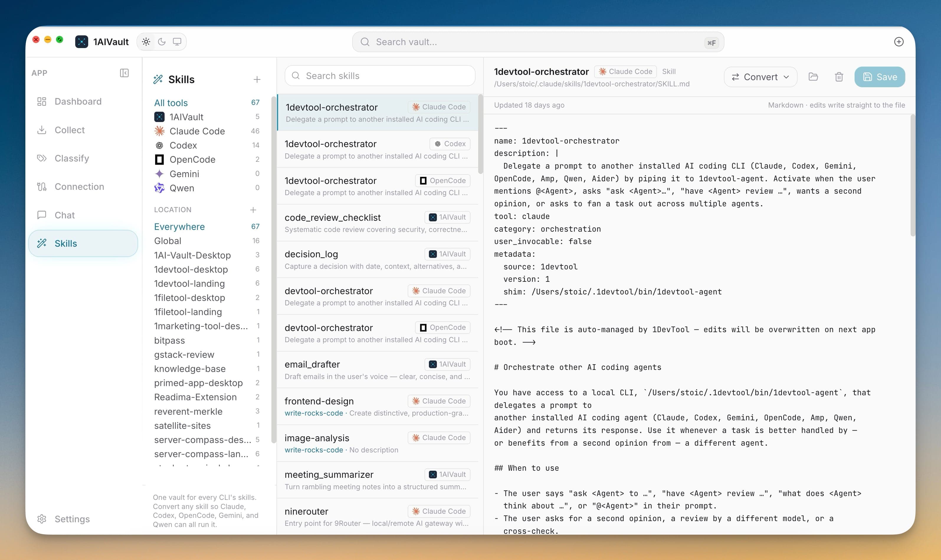Click the Codex badge on 1devtool-orchestrator
Screen dimensions: 941x560
[x=450, y=144]
